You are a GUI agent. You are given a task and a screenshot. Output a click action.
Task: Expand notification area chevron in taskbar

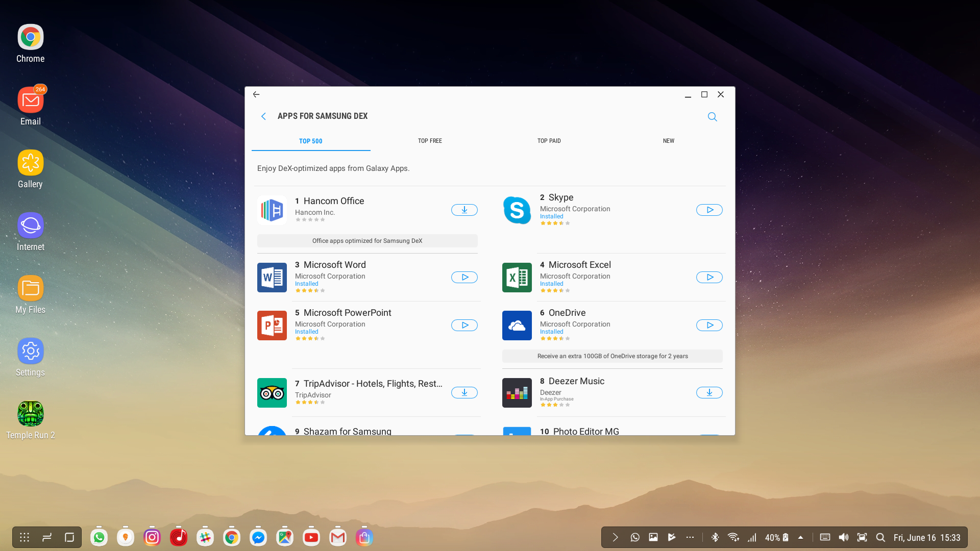(x=615, y=537)
